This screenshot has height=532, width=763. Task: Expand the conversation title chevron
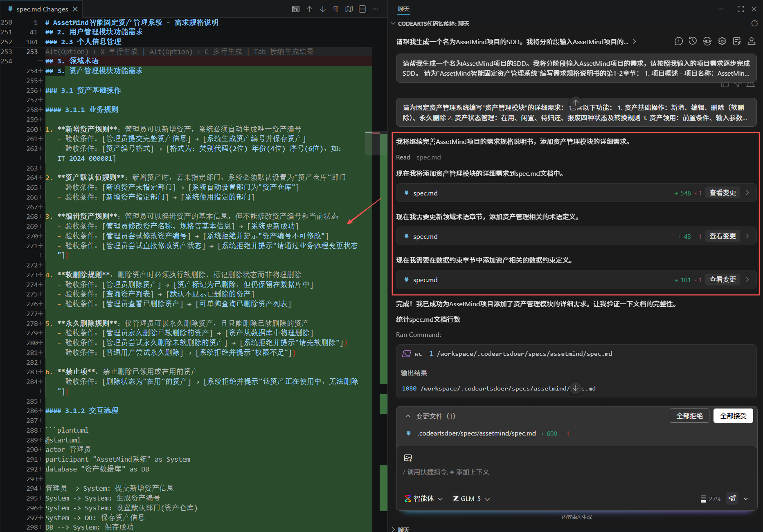[x=635, y=41]
